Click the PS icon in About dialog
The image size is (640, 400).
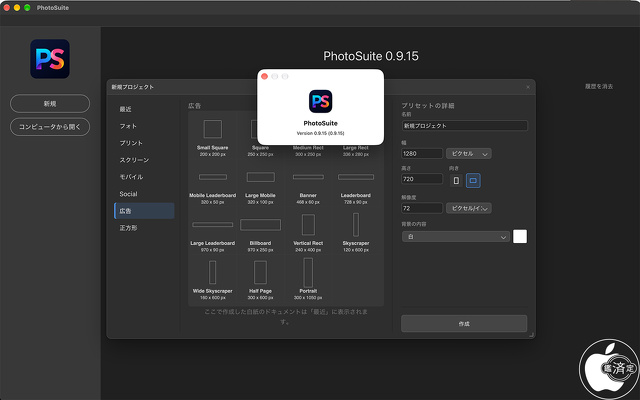[320, 101]
